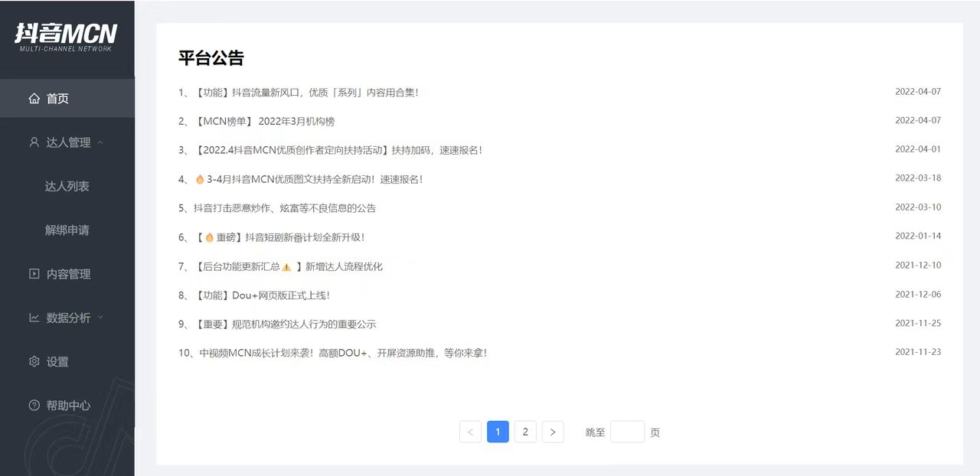The height and width of the screenshot is (476, 980).
Task: Click the fire emoji before 重磅
Action: click(x=210, y=237)
